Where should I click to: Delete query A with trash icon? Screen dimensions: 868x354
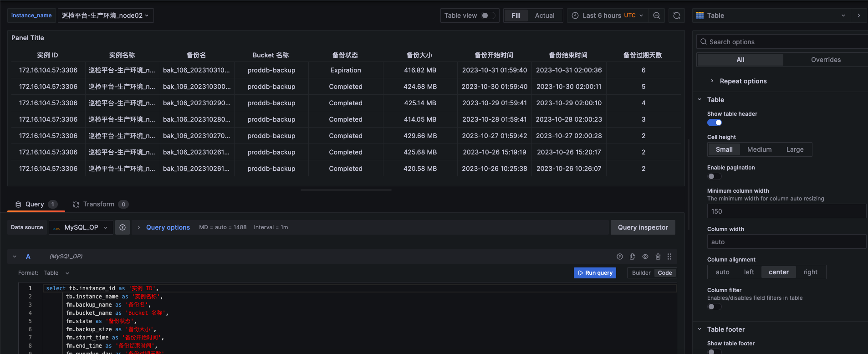[658, 257]
